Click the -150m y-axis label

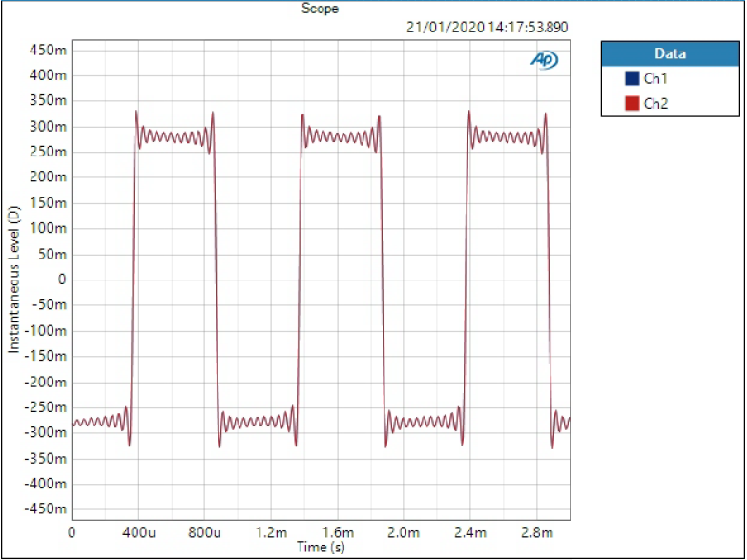pyautogui.click(x=45, y=356)
